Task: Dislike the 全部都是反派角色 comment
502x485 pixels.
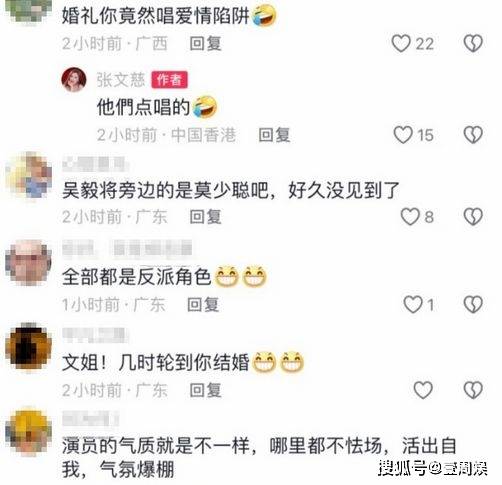Action: tap(473, 304)
